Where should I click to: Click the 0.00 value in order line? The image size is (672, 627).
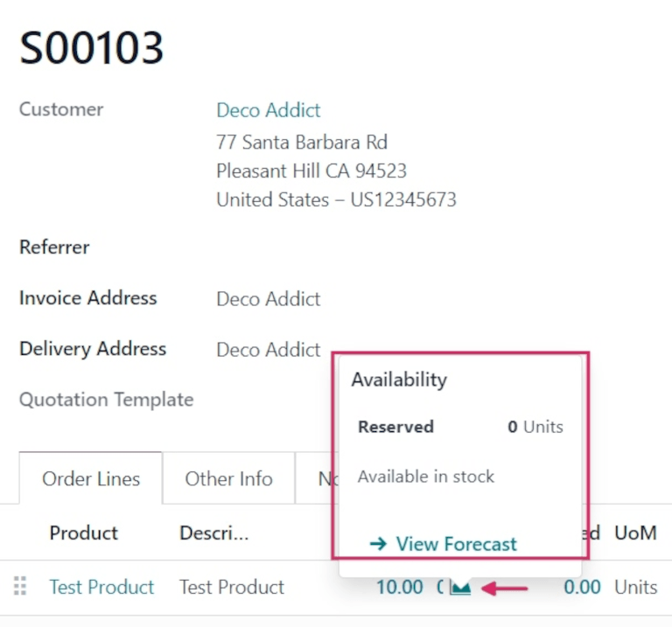tap(582, 587)
